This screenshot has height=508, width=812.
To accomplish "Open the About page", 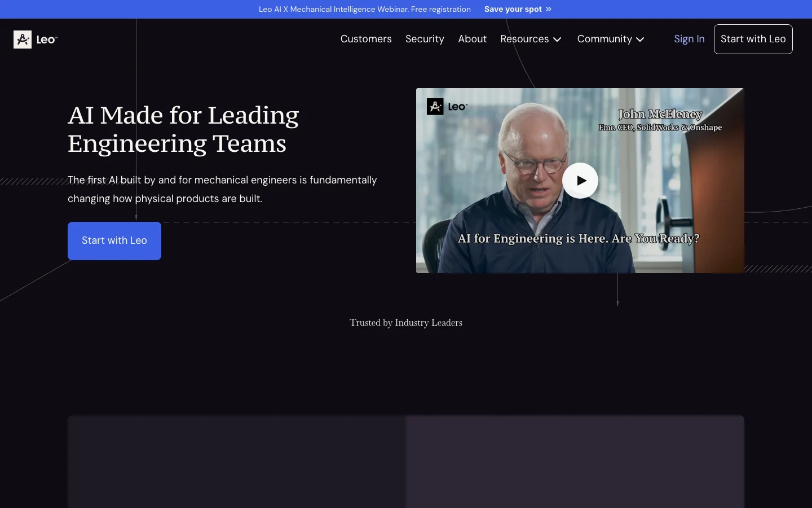I will (472, 39).
